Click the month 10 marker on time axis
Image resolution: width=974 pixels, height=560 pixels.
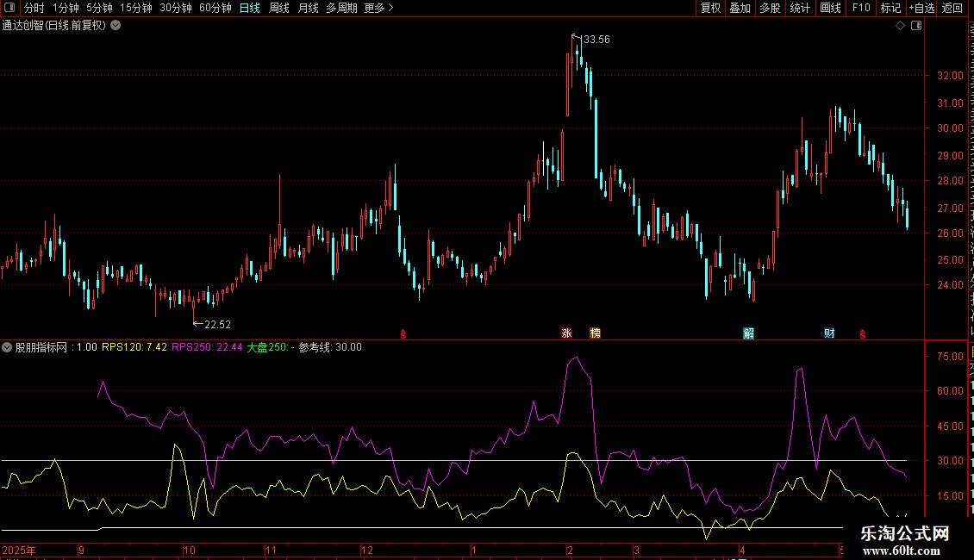190,551
